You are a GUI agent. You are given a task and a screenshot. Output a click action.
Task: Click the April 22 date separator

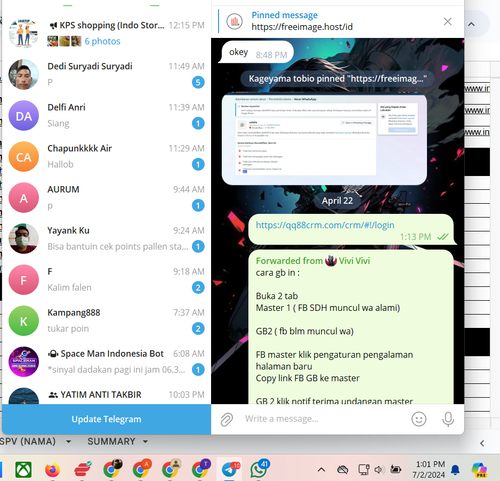coord(337,201)
